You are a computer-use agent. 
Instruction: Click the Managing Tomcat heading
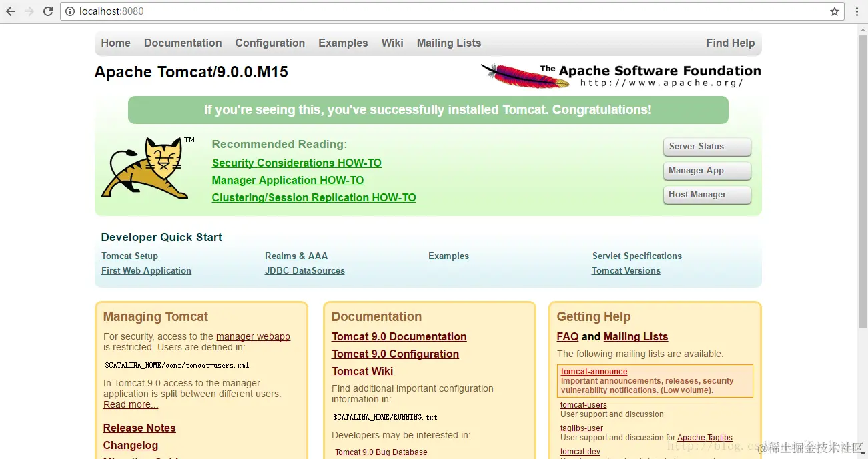155,316
